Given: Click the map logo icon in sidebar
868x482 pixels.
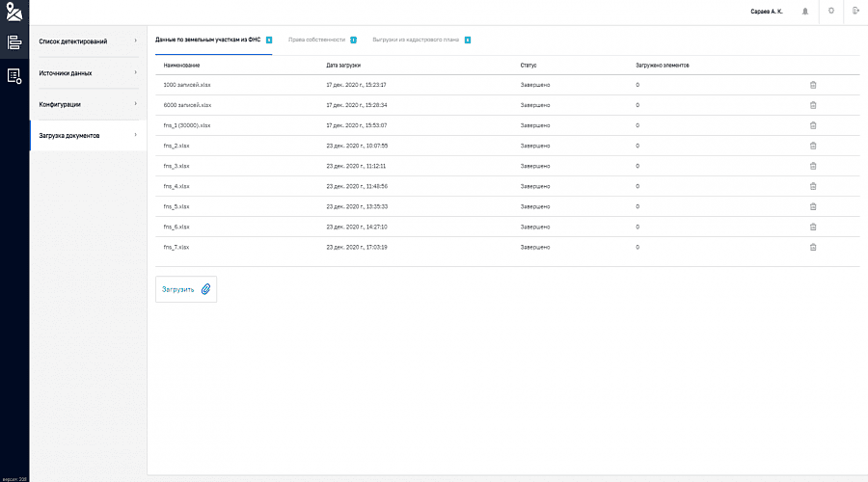Looking at the screenshot, I should [x=14, y=12].
